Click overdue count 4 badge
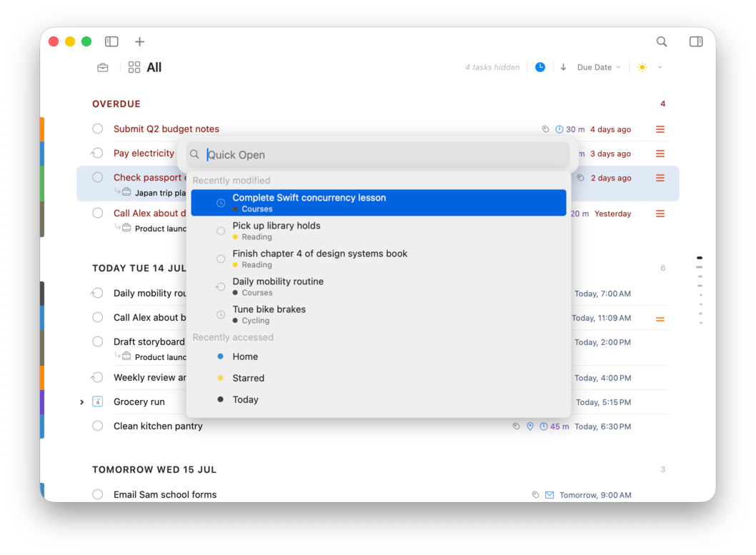 (x=663, y=104)
